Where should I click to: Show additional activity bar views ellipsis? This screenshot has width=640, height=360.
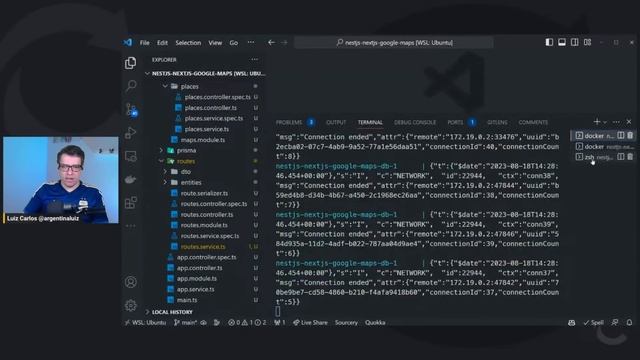pyautogui.click(x=131, y=226)
